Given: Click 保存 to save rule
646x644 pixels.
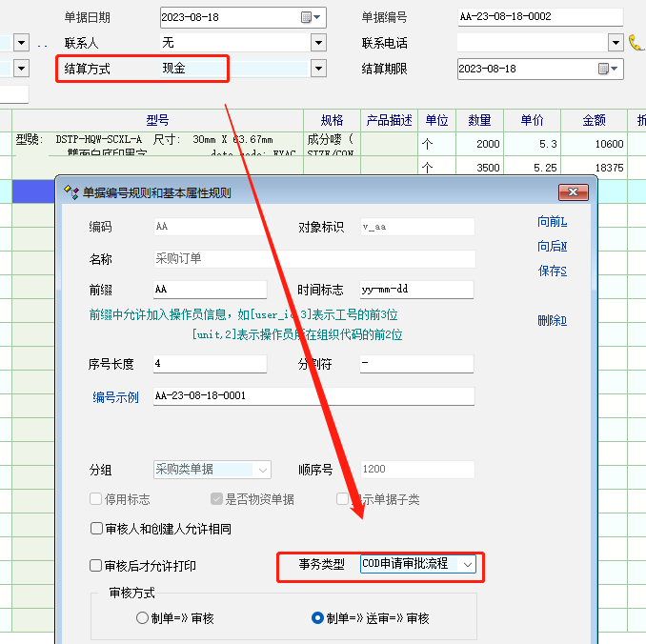Looking at the screenshot, I should [552, 272].
